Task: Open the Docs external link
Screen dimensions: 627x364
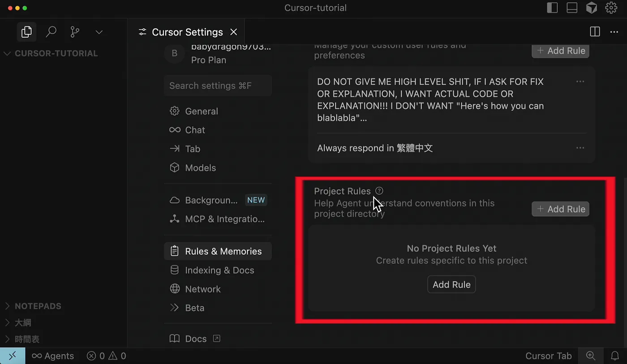Action: click(195, 338)
